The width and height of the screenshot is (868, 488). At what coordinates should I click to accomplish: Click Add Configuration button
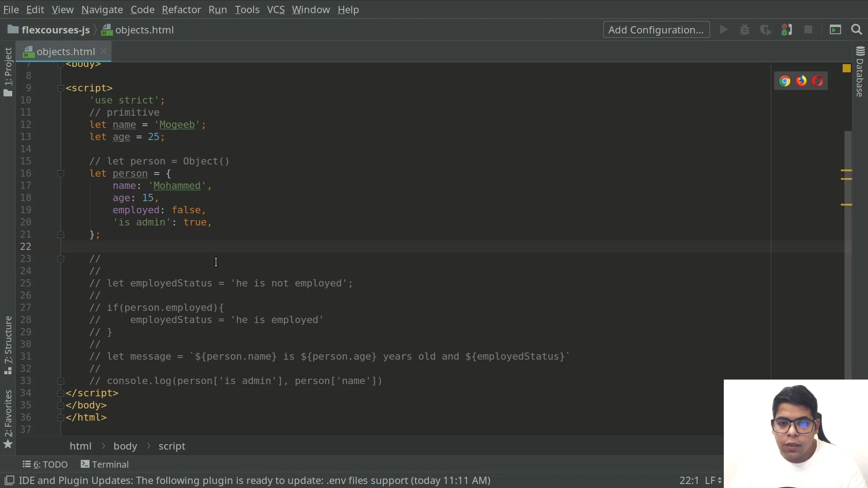(x=656, y=30)
